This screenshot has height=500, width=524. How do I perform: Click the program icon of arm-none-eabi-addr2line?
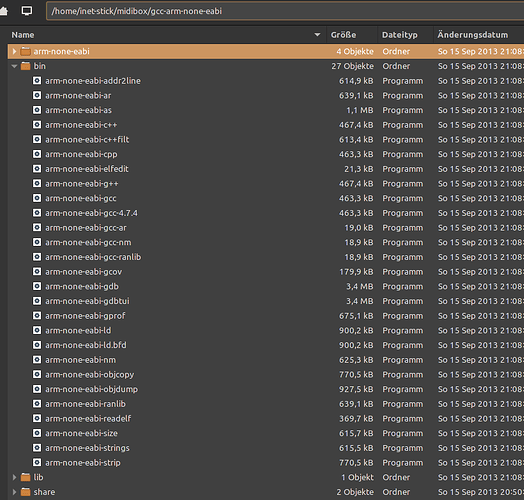pyautogui.click(x=37, y=81)
